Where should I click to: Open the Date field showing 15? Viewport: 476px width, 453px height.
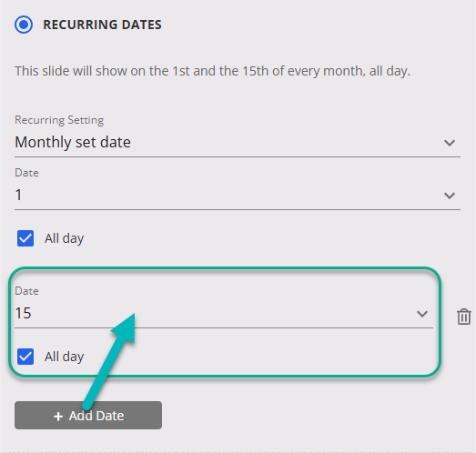[224, 314]
